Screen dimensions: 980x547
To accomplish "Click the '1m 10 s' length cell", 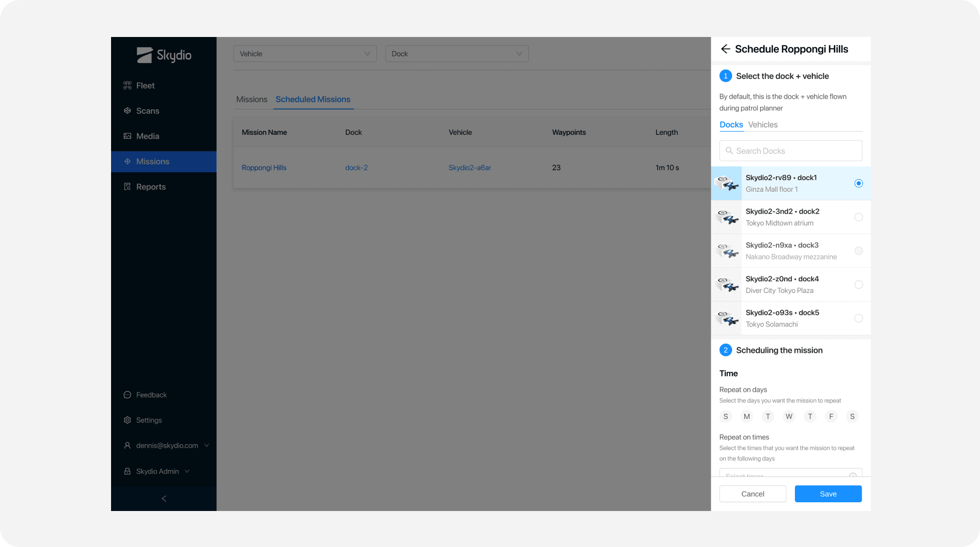I will (x=667, y=167).
